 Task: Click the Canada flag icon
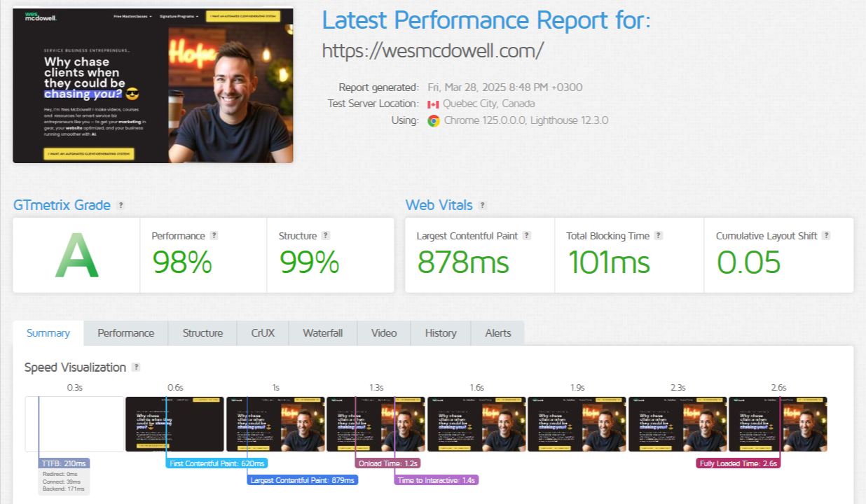pyautogui.click(x=433, y=104)
